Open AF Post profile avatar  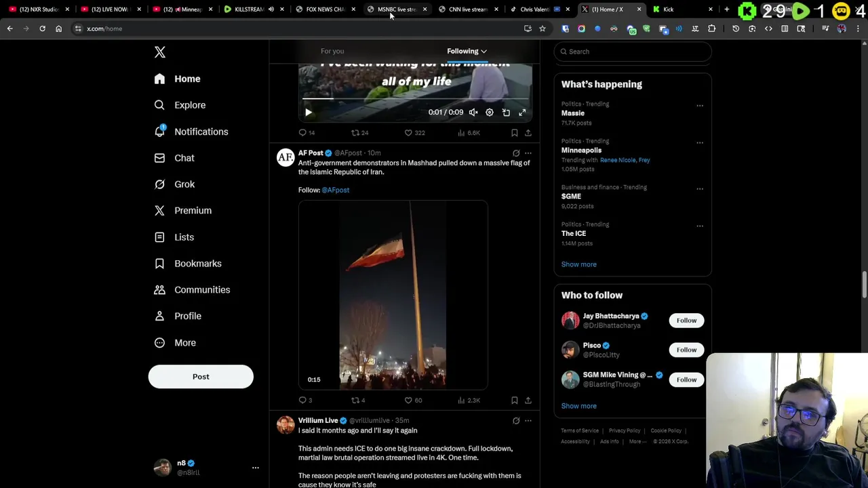point(285,158)
